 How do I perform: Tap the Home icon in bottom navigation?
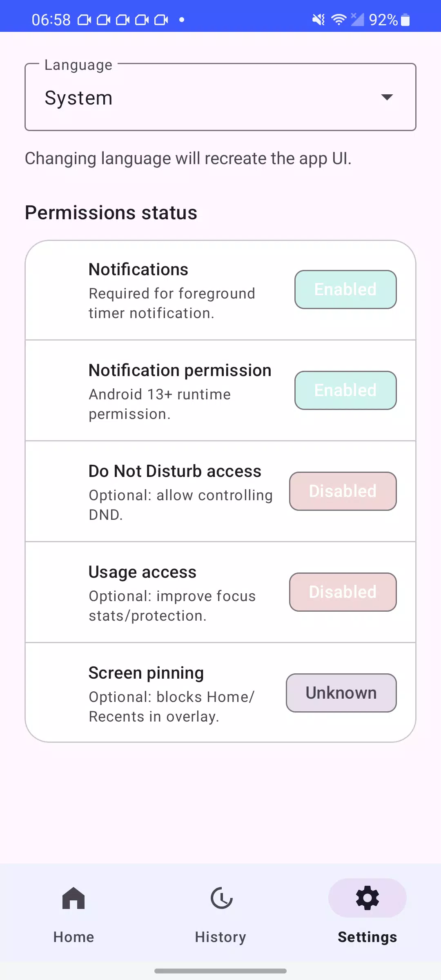coord(73,898)
